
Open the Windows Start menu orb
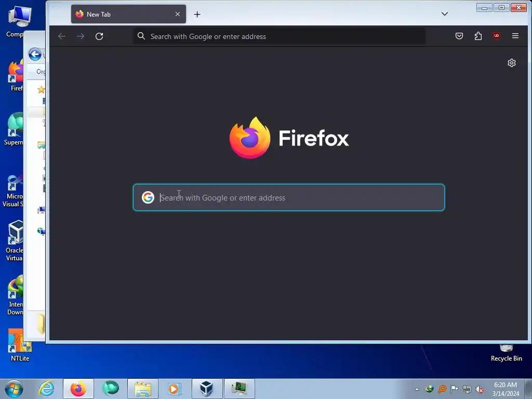14,389
